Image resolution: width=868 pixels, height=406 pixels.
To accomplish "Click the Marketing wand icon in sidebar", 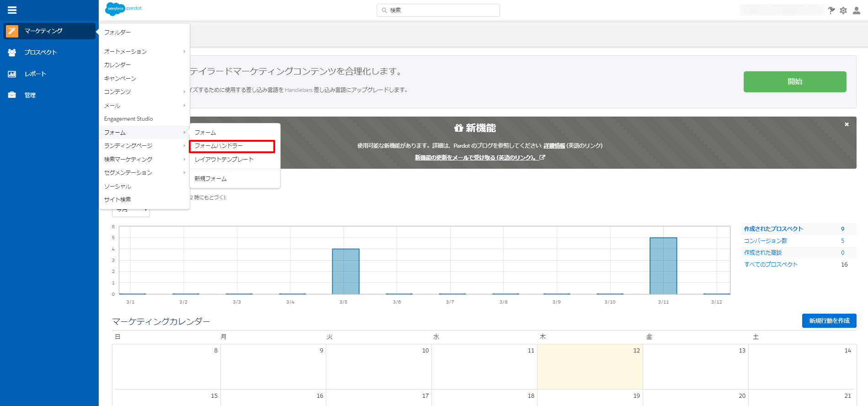I will [x=12, y=31].
